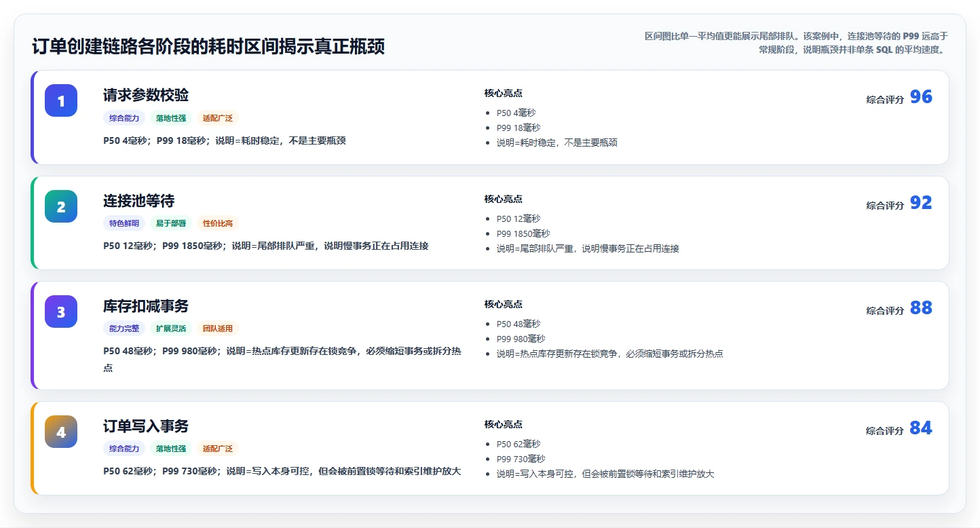Open the 订单写入事务 card title
The height and width of the screenshot is (528, 980).
(146, 426)
